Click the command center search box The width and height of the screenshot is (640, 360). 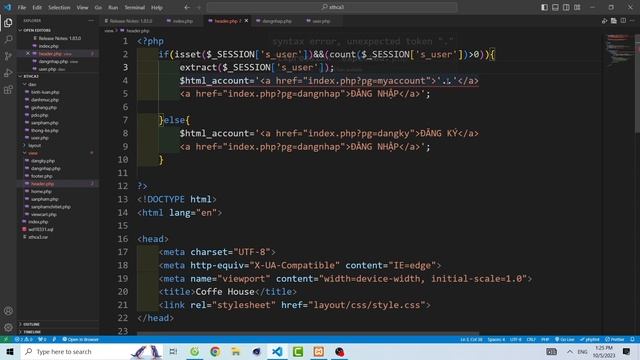(332, 7)
